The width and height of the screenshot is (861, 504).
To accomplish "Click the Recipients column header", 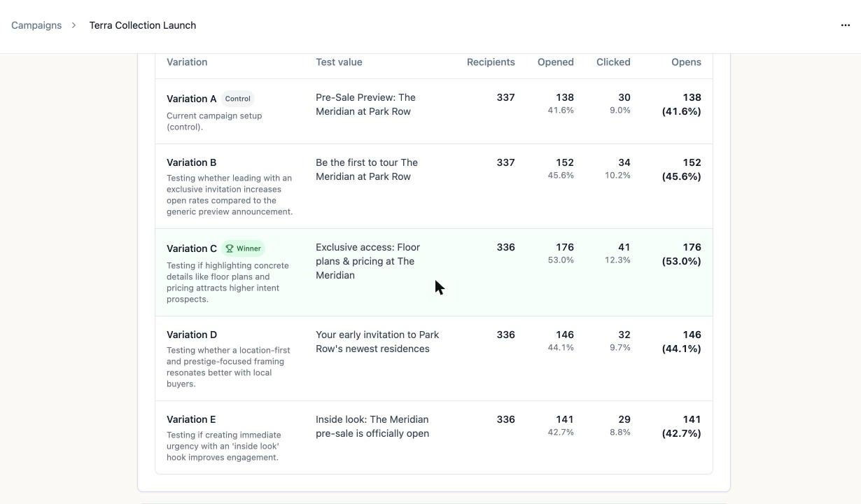I will coord(491,62).
